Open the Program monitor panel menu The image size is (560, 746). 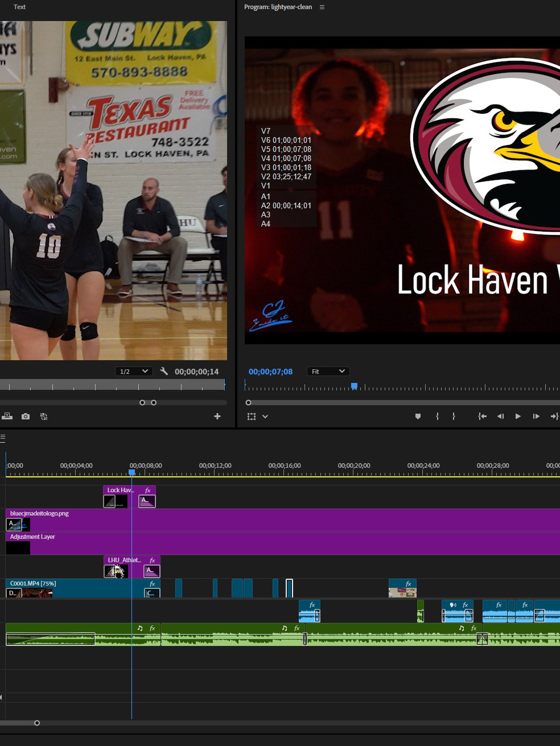coord(322,7)
